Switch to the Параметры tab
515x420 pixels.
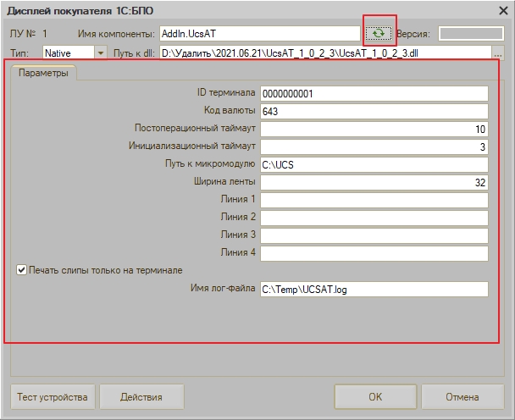[44, 73]
